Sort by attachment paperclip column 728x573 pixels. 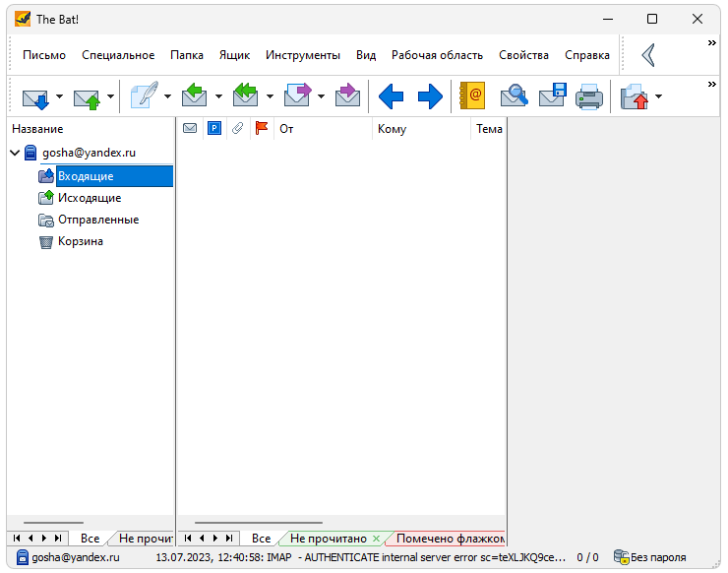click(238, 128)
